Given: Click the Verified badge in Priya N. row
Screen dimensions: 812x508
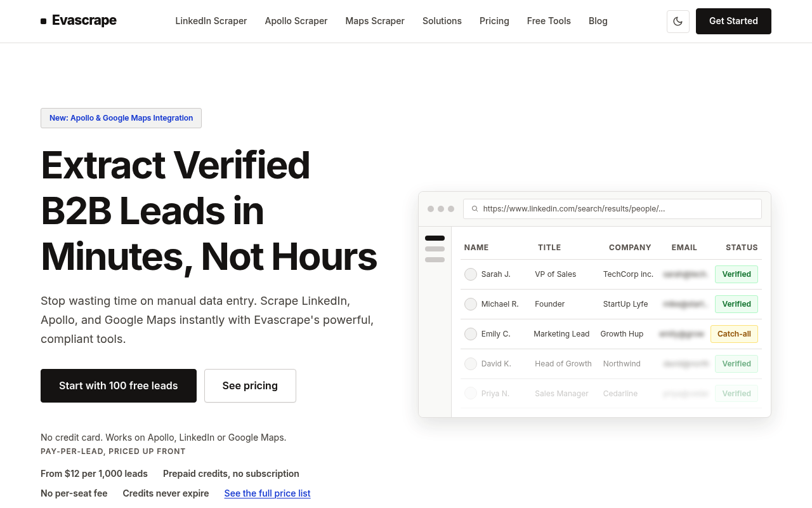Looking at the screenshot, I should click(737, 394).
